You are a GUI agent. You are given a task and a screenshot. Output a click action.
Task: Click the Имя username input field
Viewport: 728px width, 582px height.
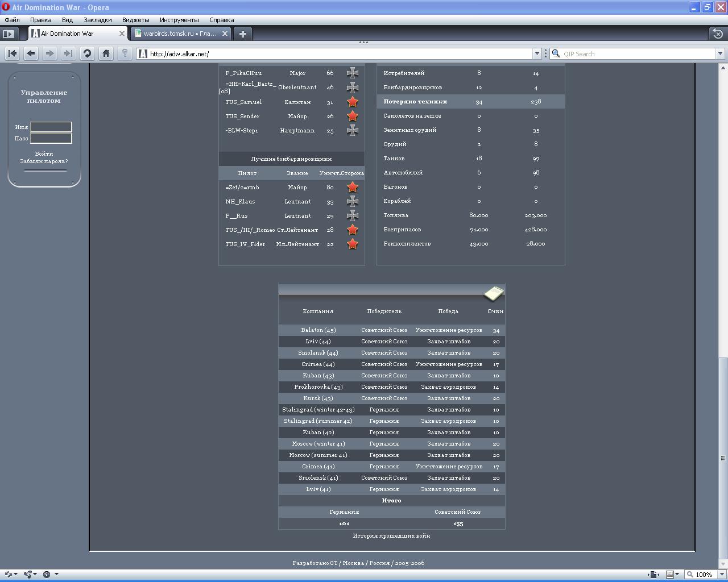51,127
